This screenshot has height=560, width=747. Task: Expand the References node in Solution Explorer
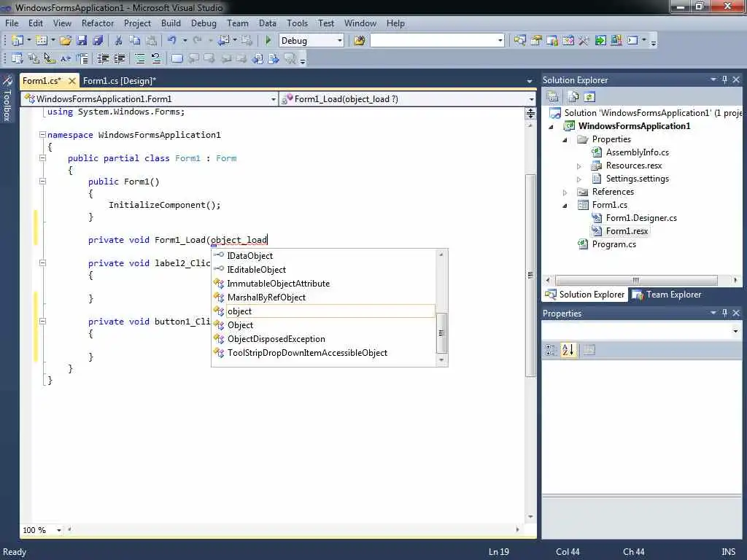pyautogui.click(x=565, y=192)
